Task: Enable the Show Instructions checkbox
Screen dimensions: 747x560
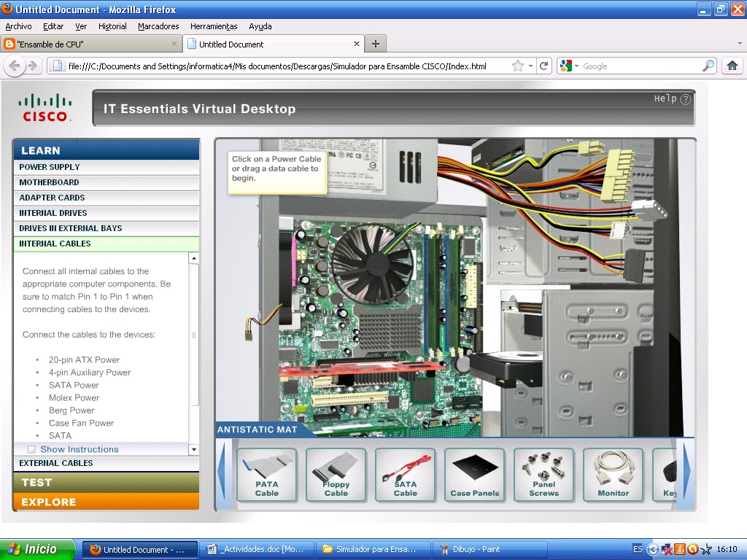Action: tap(31, 448)
